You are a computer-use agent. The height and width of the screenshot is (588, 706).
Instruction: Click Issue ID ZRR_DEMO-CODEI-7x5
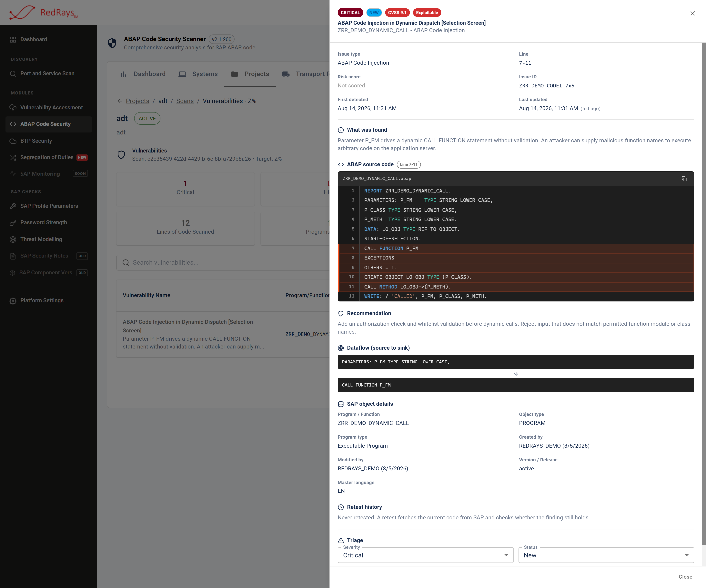[x=546, y=86]
